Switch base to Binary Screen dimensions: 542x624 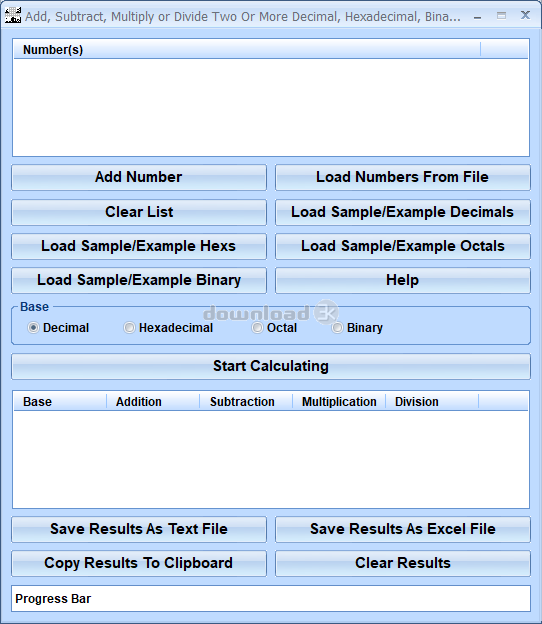click(337, 328)
